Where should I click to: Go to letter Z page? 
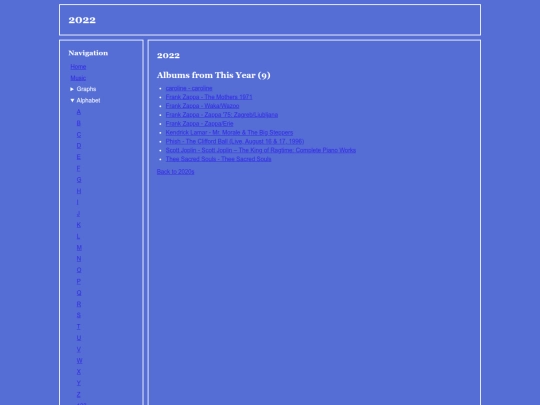(79, 395)
